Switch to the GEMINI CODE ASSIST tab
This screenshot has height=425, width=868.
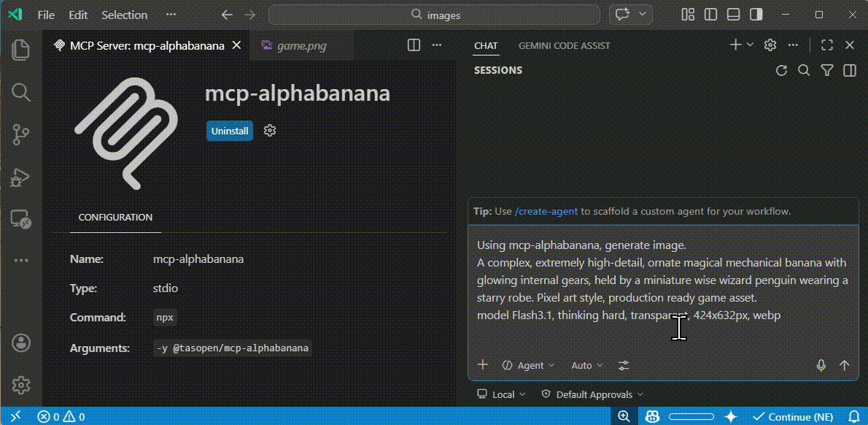564,45
